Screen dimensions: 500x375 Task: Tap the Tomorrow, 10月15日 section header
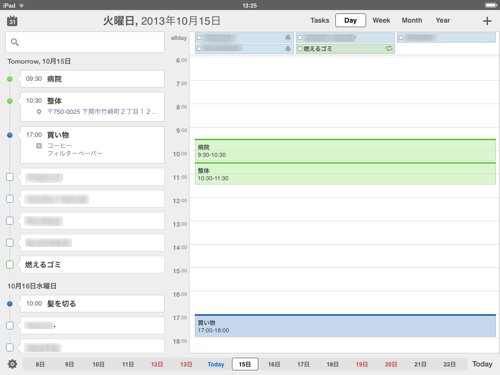39,61
